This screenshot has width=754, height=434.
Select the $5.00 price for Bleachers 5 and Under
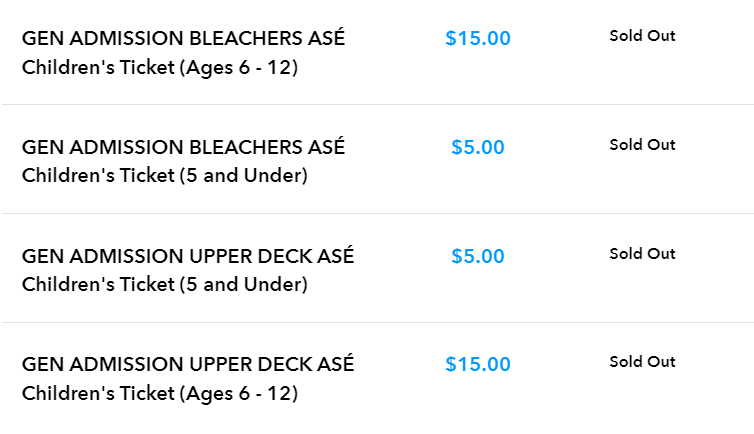[x=478, y=148]
